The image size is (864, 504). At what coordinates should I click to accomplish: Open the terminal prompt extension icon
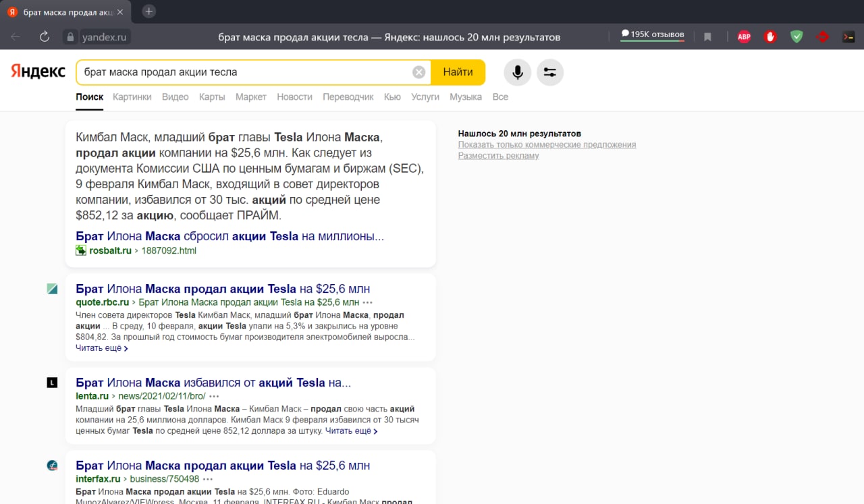point(848,37)
